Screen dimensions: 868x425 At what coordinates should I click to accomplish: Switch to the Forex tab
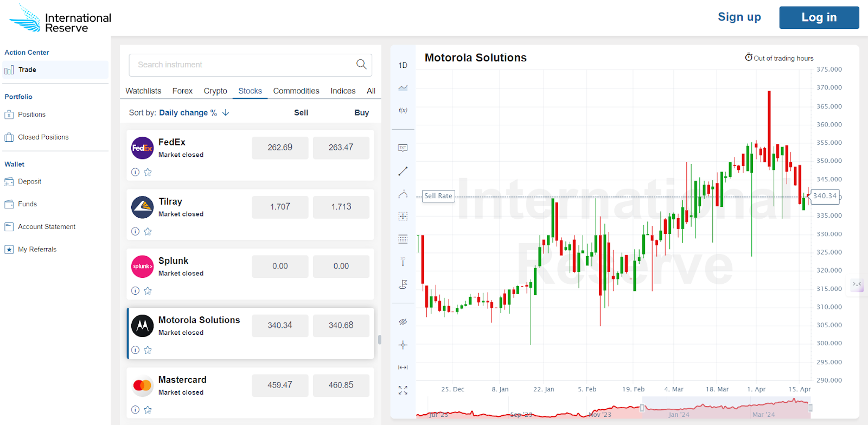pos(182,91)
